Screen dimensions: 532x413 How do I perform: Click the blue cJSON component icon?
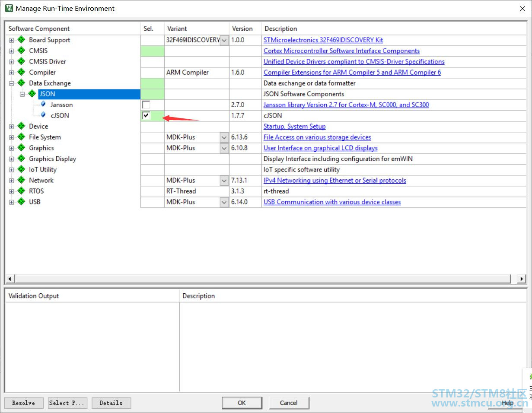click(43, 115)
